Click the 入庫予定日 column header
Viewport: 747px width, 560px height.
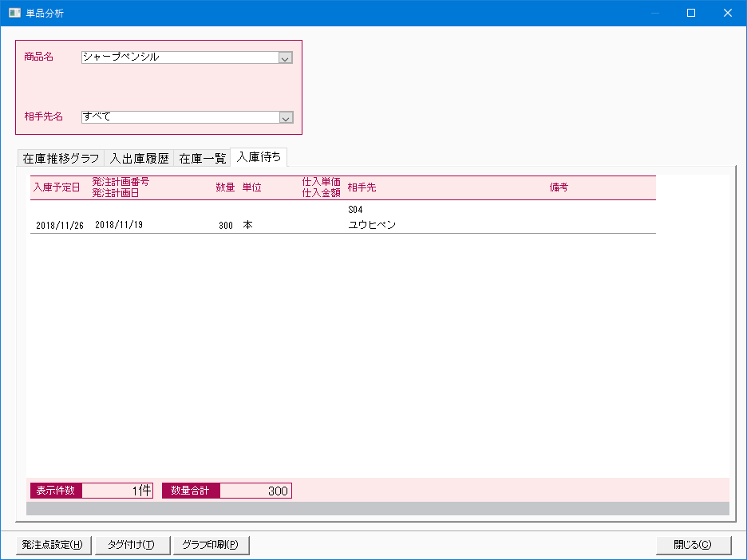click(56, 187)
